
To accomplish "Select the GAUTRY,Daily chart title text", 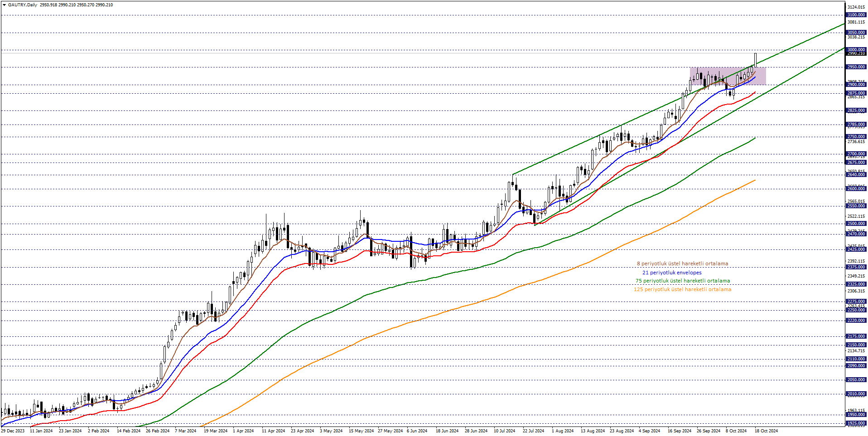I will point(23,5).
